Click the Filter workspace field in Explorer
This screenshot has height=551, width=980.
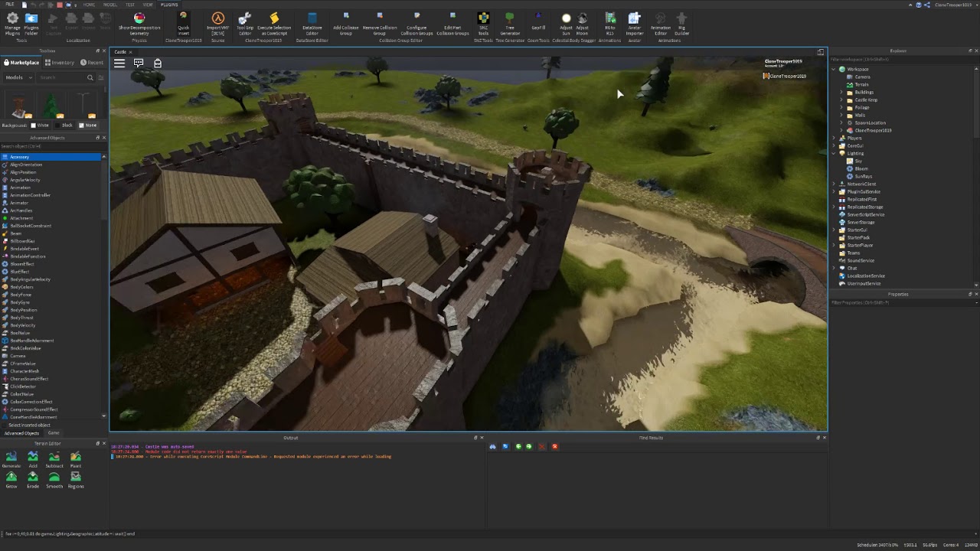click(x=904, y=59)
